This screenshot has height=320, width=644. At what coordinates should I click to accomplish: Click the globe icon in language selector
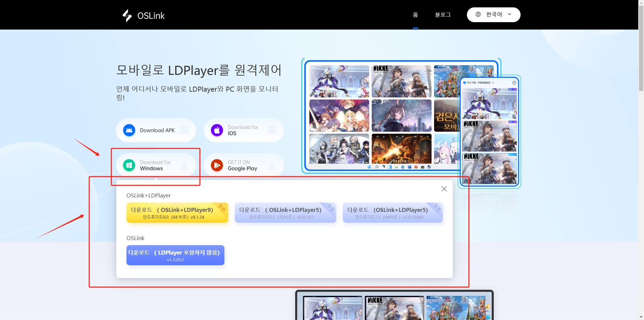click(478, 14)
